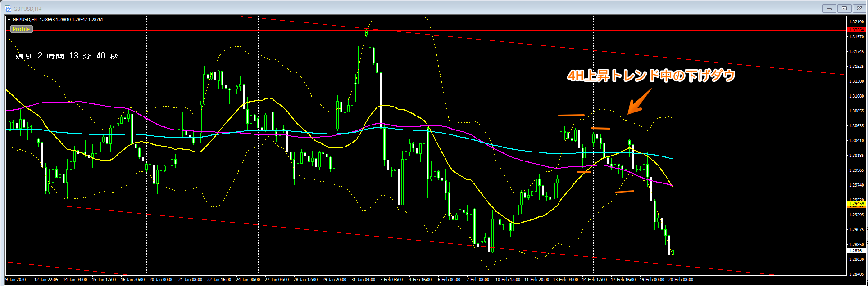Click the 22 Jan 16:00 time label
The image size is (868, 286).
click(x=219, y=280)
